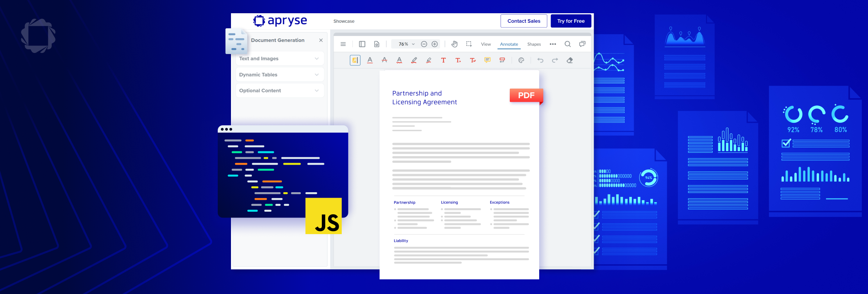Viewport: 868px width, 294px height.
Task: Select the text strikeout tool
Action: (384, 60)
